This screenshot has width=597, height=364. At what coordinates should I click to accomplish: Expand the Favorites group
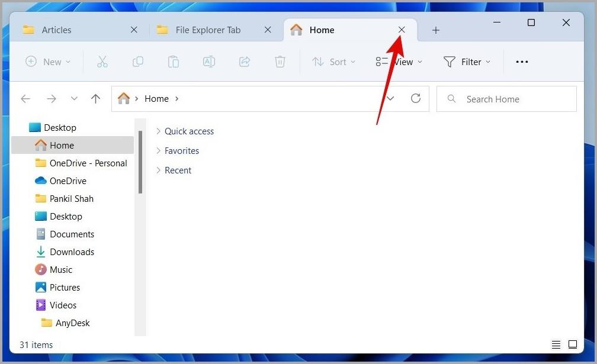pyautogui.click(x=158, y=150)
